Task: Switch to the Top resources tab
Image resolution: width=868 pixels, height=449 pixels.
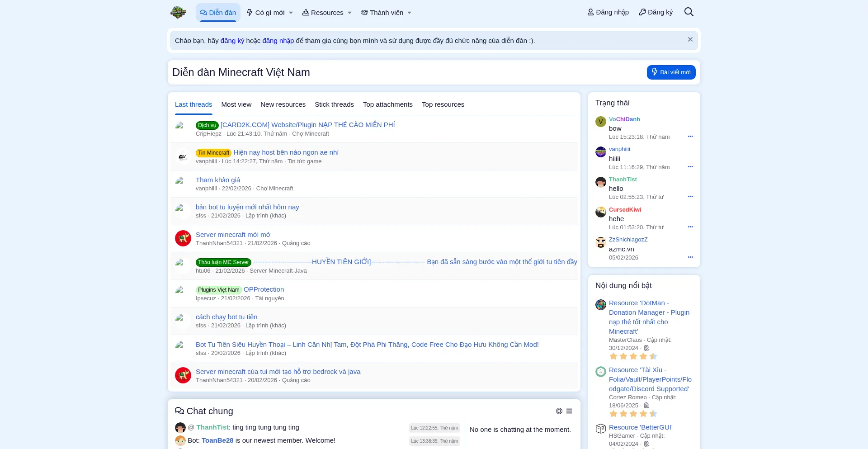Action: point(443,104)
